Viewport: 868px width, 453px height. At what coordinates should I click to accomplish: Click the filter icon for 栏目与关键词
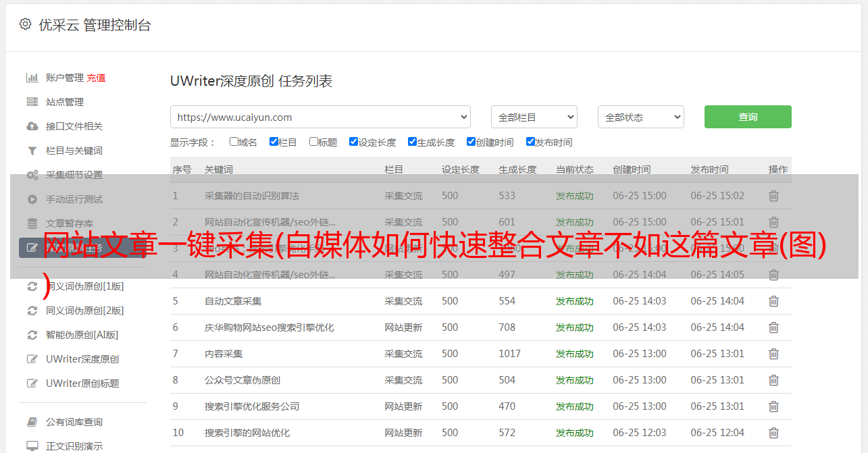click(x=32, y=151)
